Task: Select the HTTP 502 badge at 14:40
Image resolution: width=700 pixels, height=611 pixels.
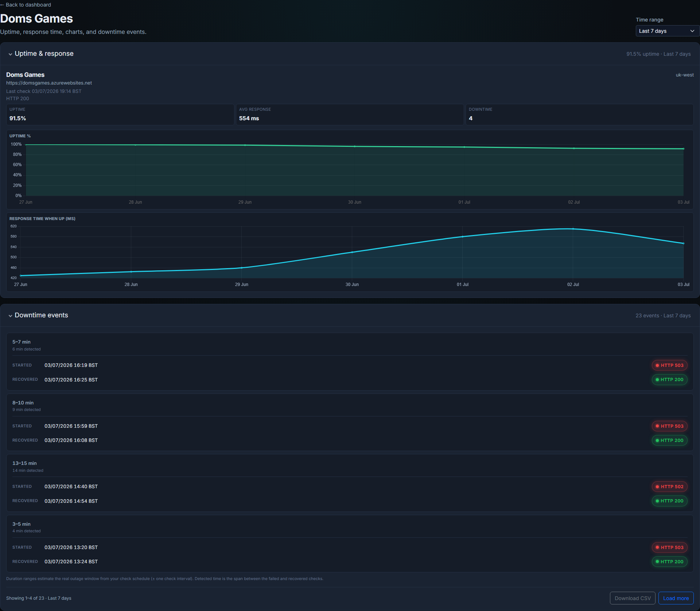Action: click(670, 487)
